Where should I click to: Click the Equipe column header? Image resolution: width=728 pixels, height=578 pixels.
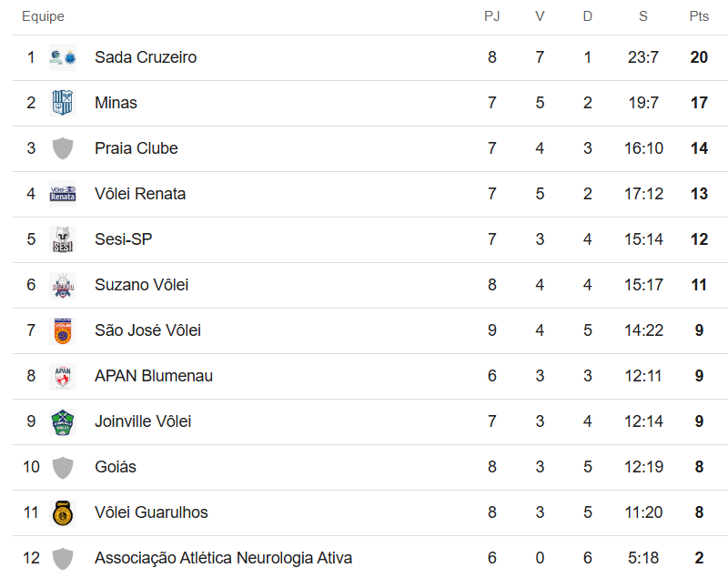tap(43, 16)
